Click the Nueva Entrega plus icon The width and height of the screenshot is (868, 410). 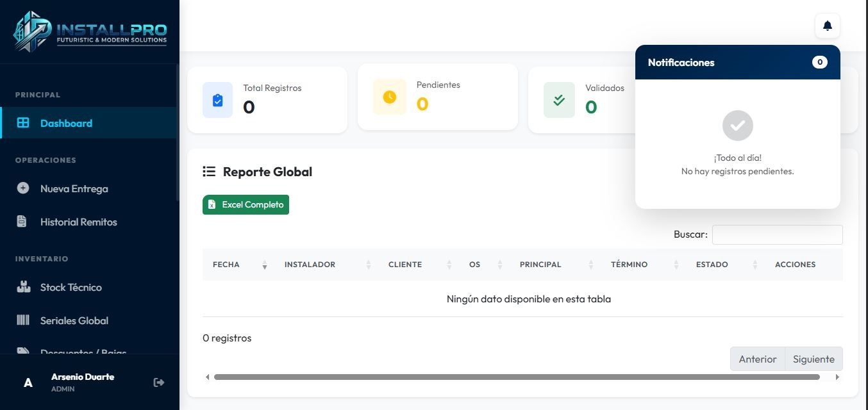coord(23,188)
